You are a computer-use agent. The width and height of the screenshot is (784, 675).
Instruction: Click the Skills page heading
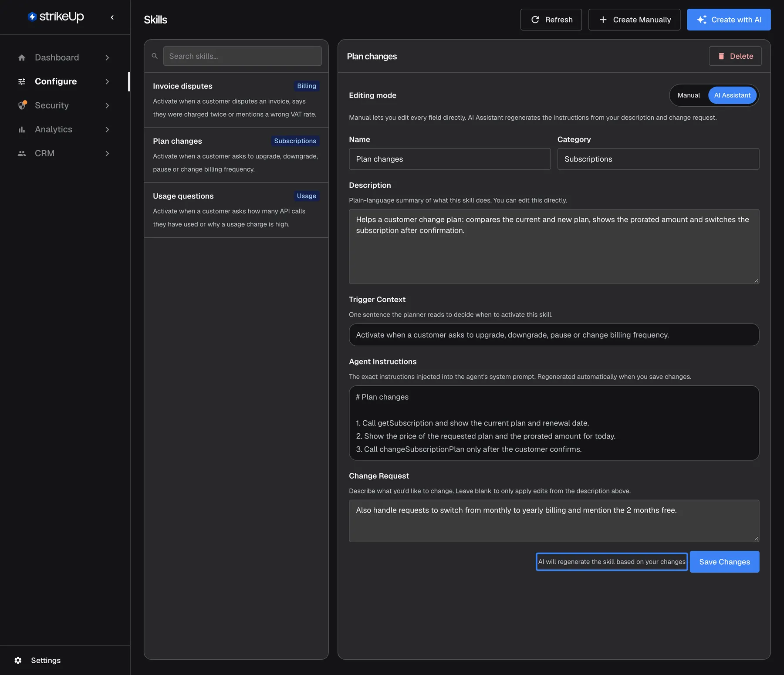pos(155,20)
